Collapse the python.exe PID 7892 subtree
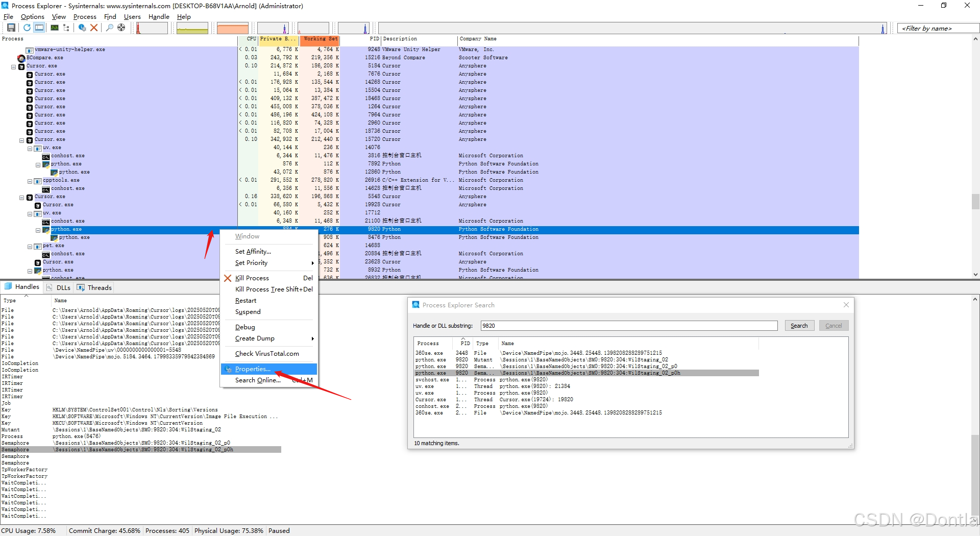Image resolution: width=980 pixels, height=536 pixels. coord(38,165)
